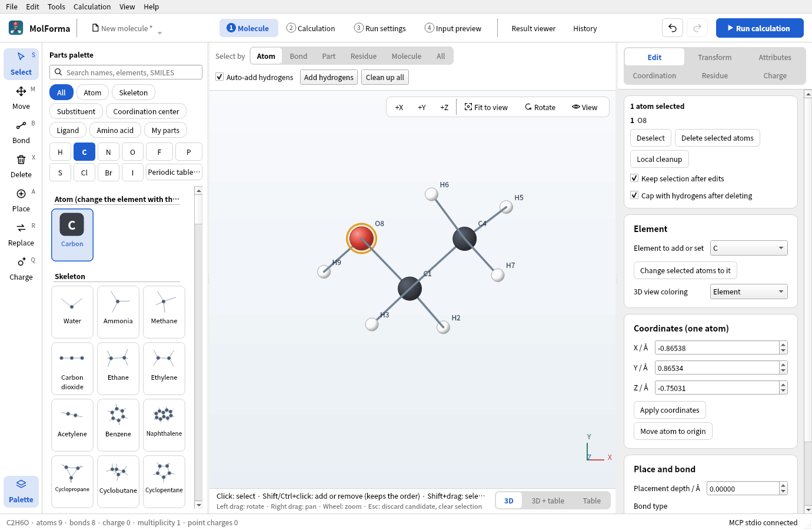Choose the Carbon atom tile
Screen dimensions: 812x530
click(x=72, y=235)
